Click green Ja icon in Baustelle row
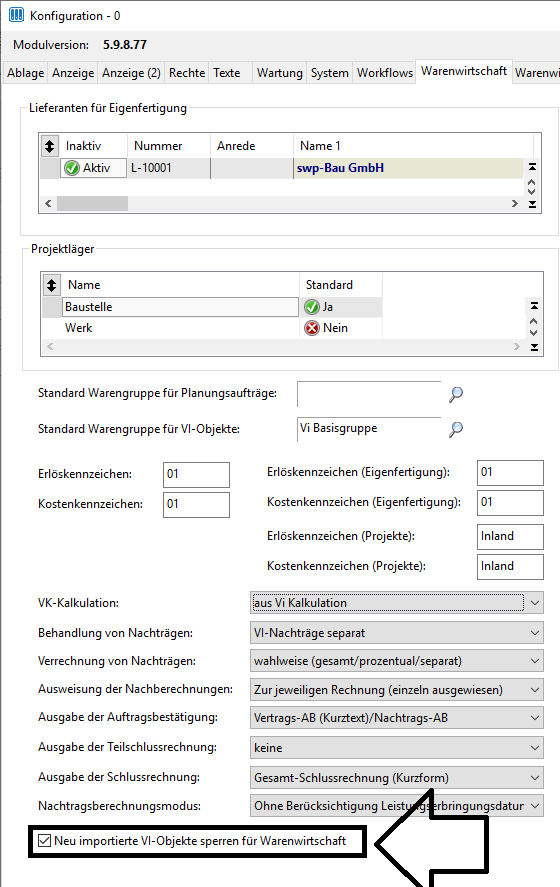The height and width of the screenshot is (887, 560). tap(312, 307)
